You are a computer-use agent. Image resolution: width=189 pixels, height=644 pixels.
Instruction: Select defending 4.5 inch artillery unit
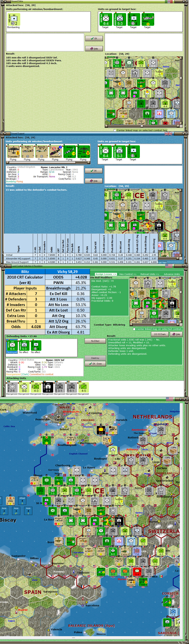pyautogui.click(x=36, y=346)
